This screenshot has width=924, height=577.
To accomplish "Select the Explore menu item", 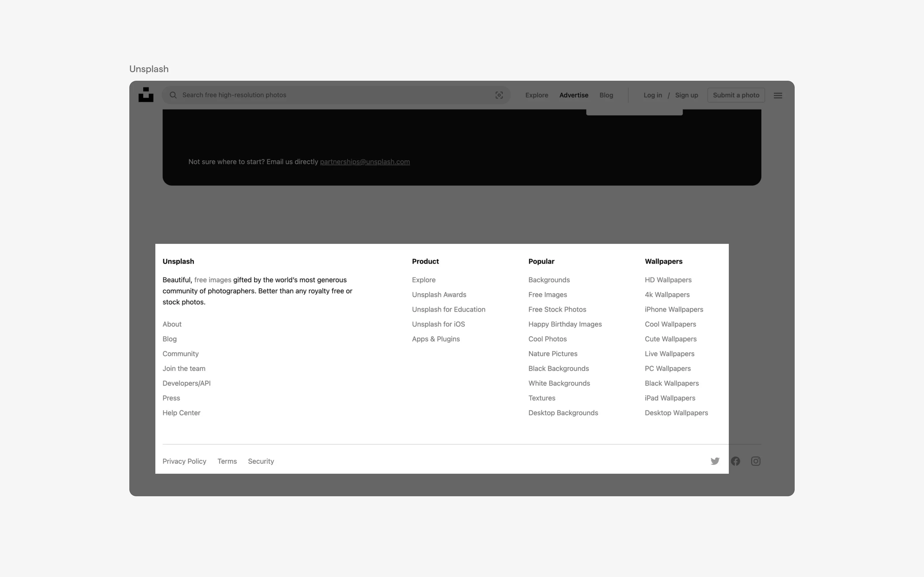I will click(x=536, y=95).
